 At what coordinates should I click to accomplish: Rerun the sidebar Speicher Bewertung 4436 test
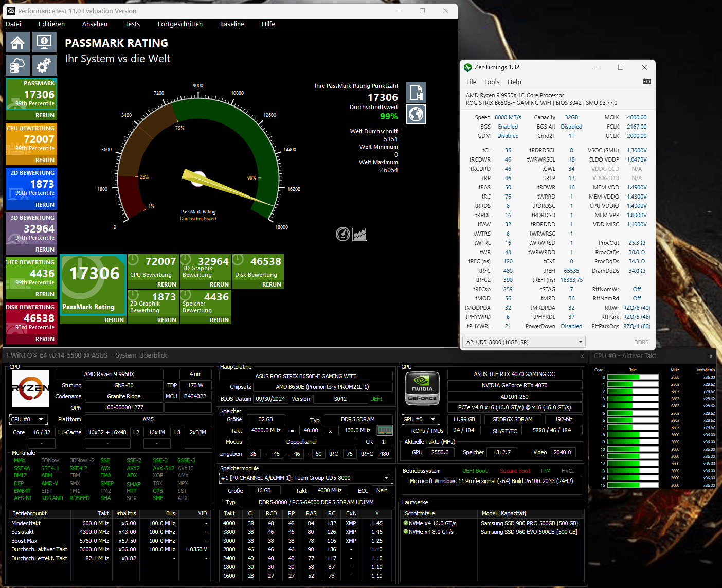tap(45, 294)
